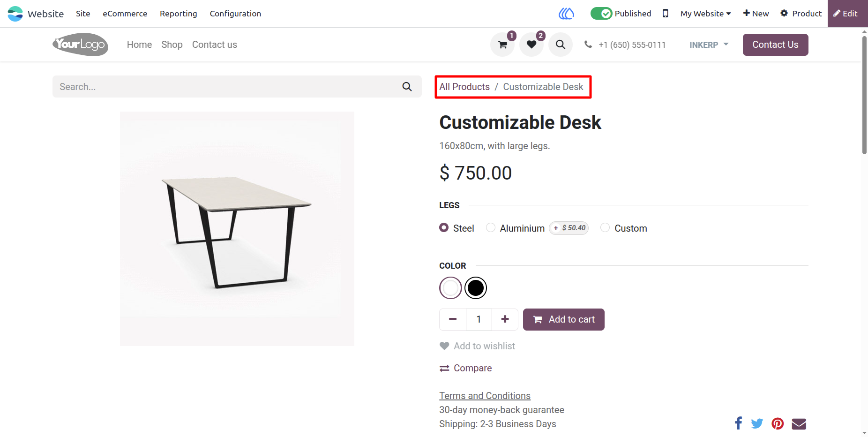Share product on Twitter
The width and height of the screenshot is (868, 437).
757,423
